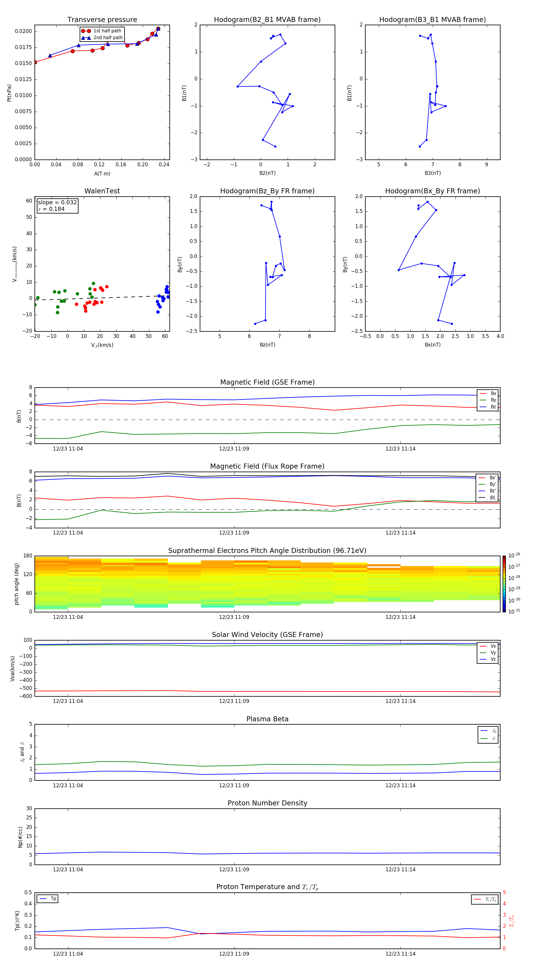Click the beta legend box in Plasma Beta plot
535x980 pixels.
click(488, 735)
